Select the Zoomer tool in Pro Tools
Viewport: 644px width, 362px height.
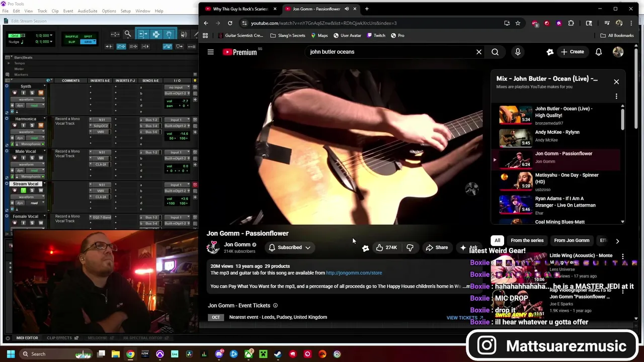pyautogui.click(x=128, y=34)
